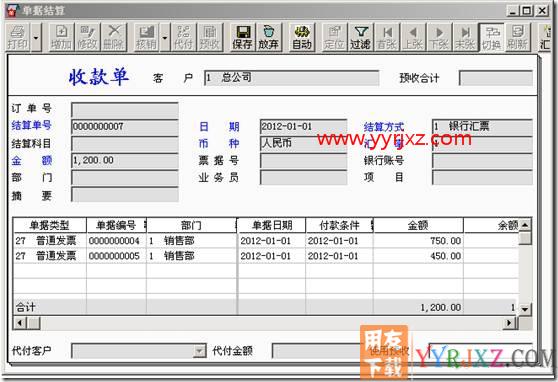The width and height of the screenshot is (558, 382).
Task: Click the 业务员 input field
Action: (304, 178)
